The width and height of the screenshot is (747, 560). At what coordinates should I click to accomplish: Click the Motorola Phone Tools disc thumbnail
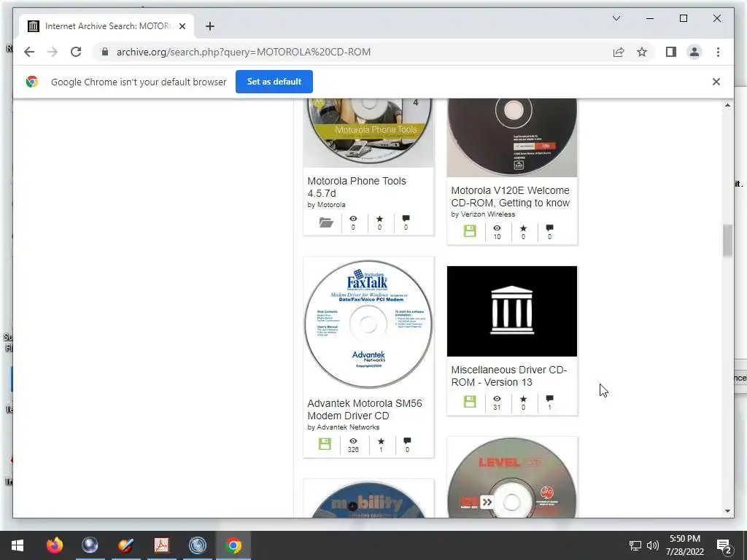tap(368, 133)
